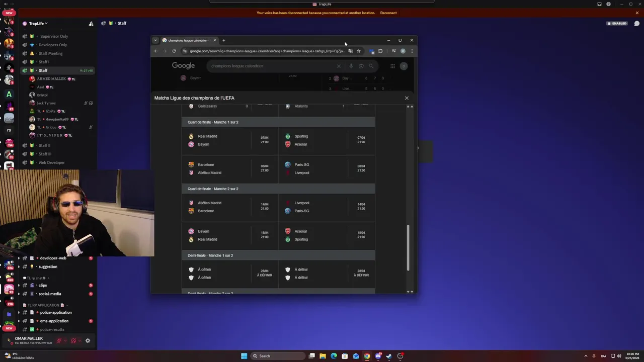Viewport: 644px width, 362px height.
Task: Open Google Lens image search
Action: coord(361,66)
